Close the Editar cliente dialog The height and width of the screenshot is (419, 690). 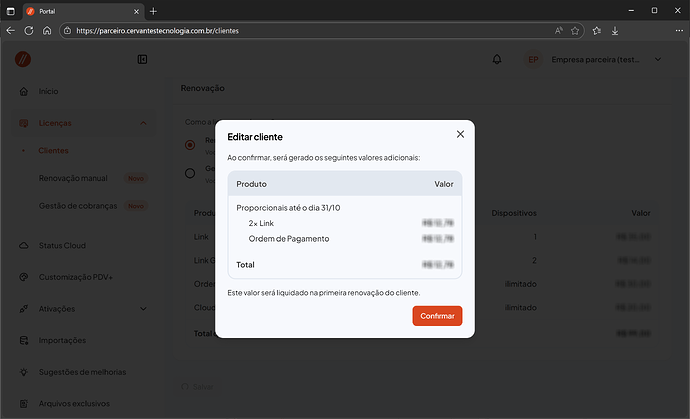[460, 134]
